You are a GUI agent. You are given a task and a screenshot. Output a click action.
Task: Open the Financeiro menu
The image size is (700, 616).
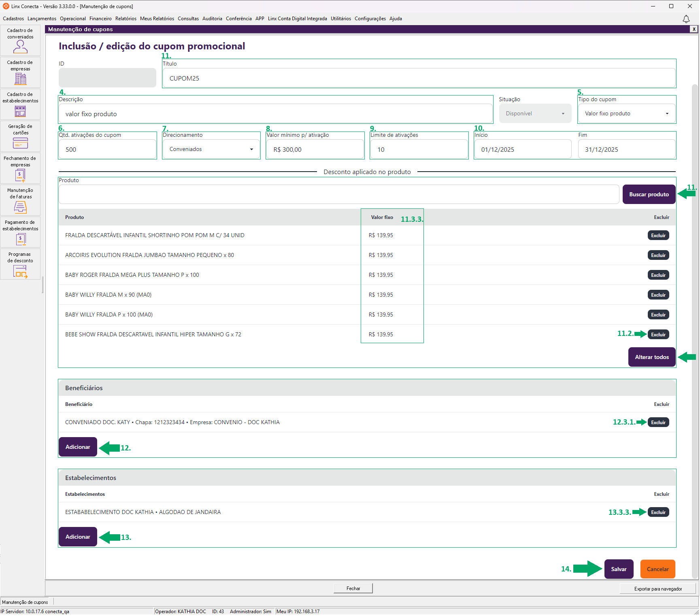100,19
